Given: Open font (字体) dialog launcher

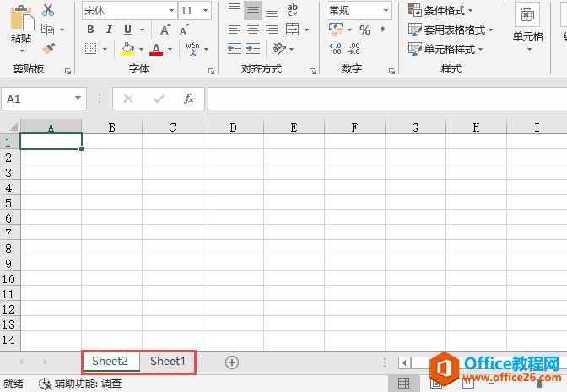Looking at the screenshot, I should click(x=211, y=71).
